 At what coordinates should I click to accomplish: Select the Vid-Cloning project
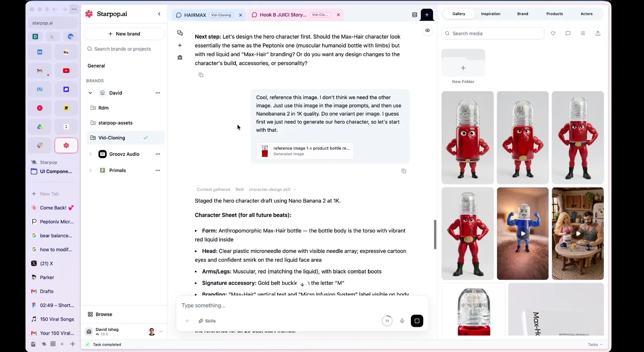[x=126, y=138]
